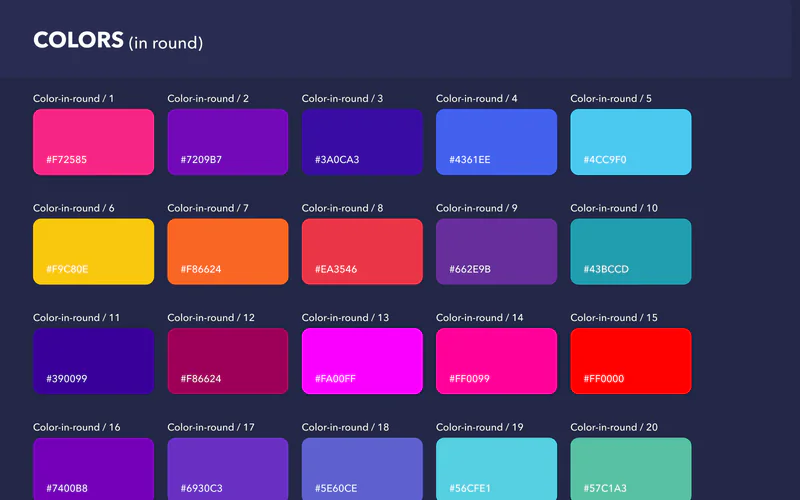Choose the orange Color-in-round 7 swatch

pyautogui.click(x=228, y=252)
